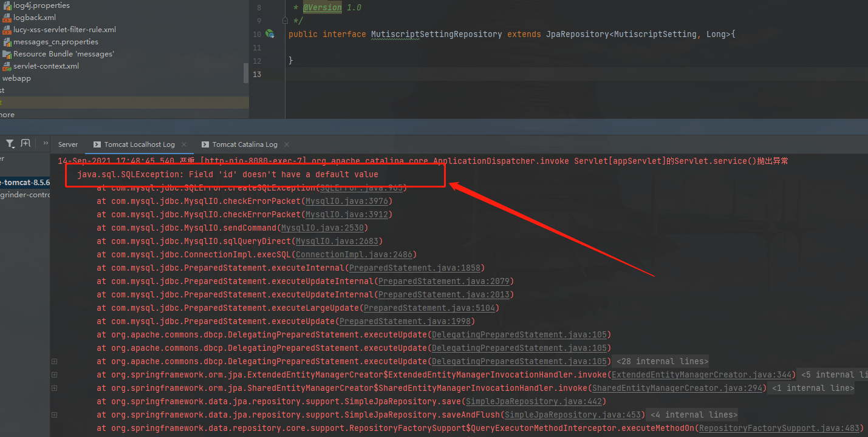Switch to the Server tab
This screenshot has height=437, width=868.
point(67,144)
